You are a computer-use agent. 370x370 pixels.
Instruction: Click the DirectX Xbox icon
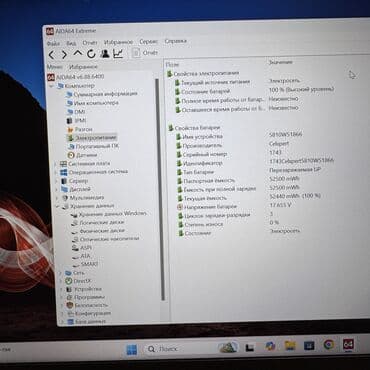pos(69,281)
